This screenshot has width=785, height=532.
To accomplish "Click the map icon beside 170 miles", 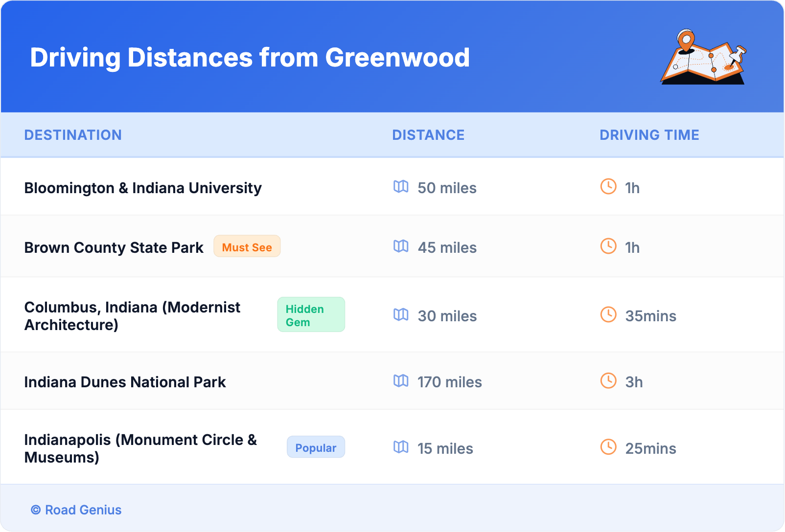I will click(401, 381).
